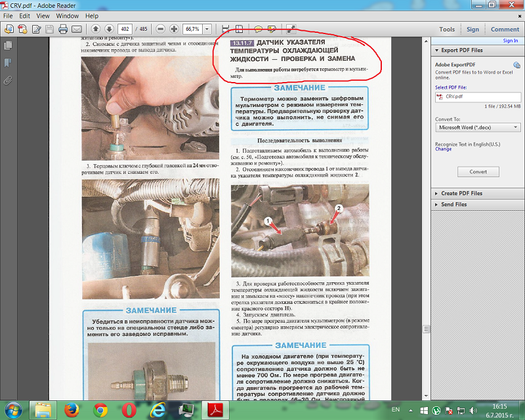
Task: Open the Edit menu
Action: click(x=24, y=16)
